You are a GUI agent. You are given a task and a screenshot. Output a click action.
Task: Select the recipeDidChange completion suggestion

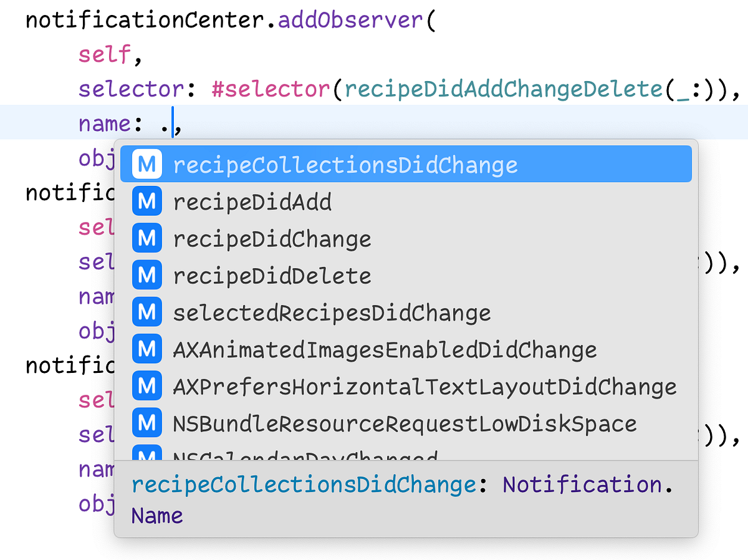click(x=272, y=238)
